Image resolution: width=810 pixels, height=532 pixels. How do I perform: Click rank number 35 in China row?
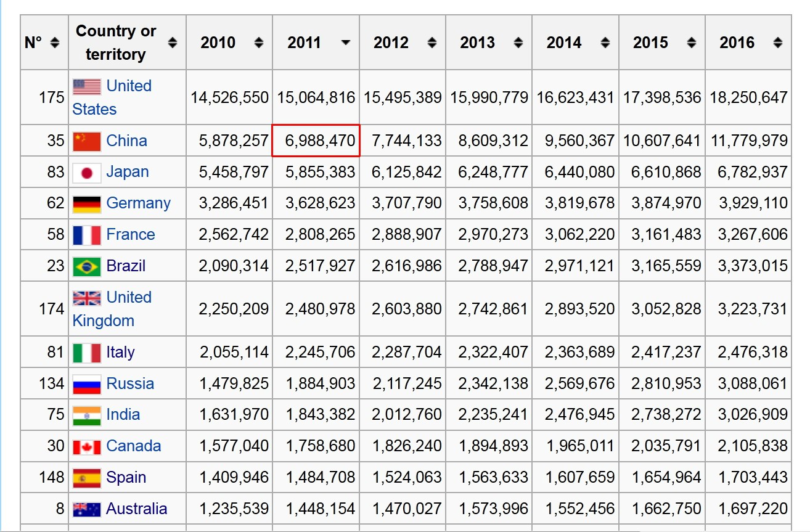tap(55, 141)
